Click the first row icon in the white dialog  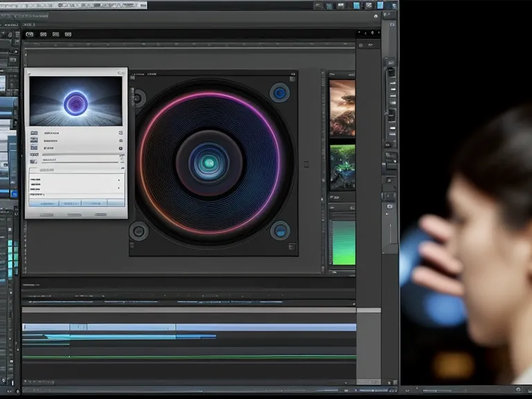(x=34, y=133)
